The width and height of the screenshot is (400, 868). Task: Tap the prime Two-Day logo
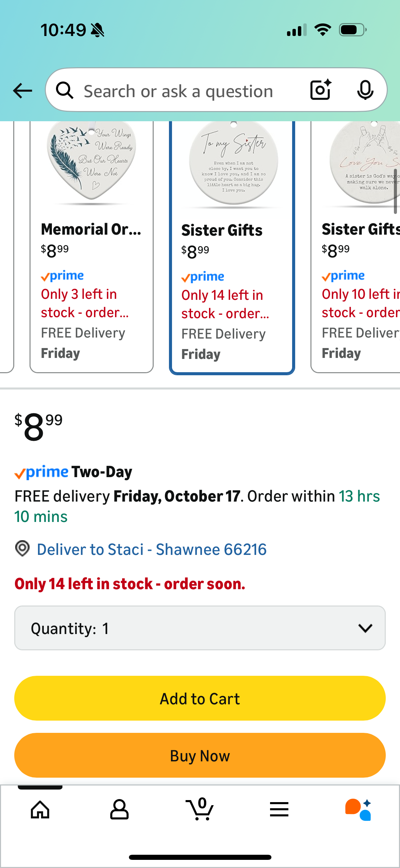(73, 472)
